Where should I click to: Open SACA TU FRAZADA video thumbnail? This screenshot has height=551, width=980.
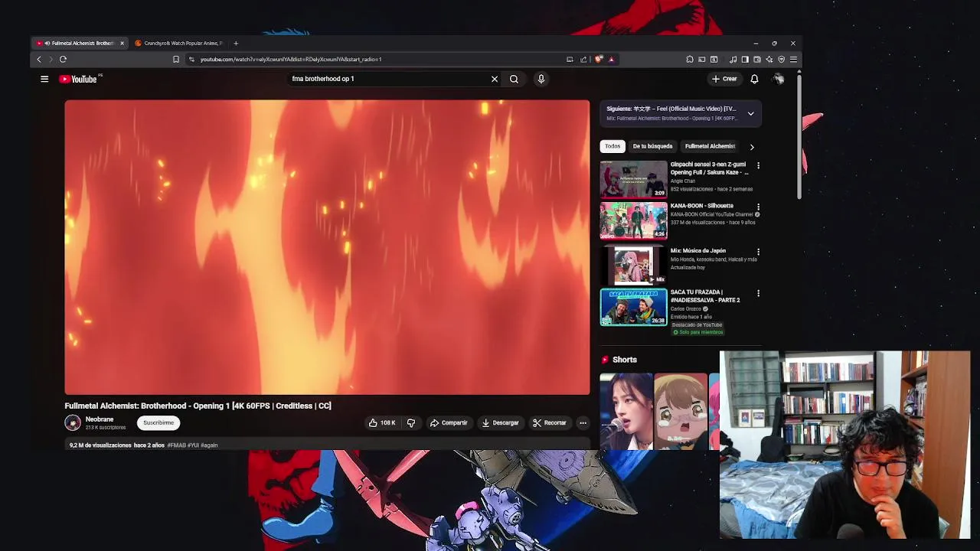[633, 307]
